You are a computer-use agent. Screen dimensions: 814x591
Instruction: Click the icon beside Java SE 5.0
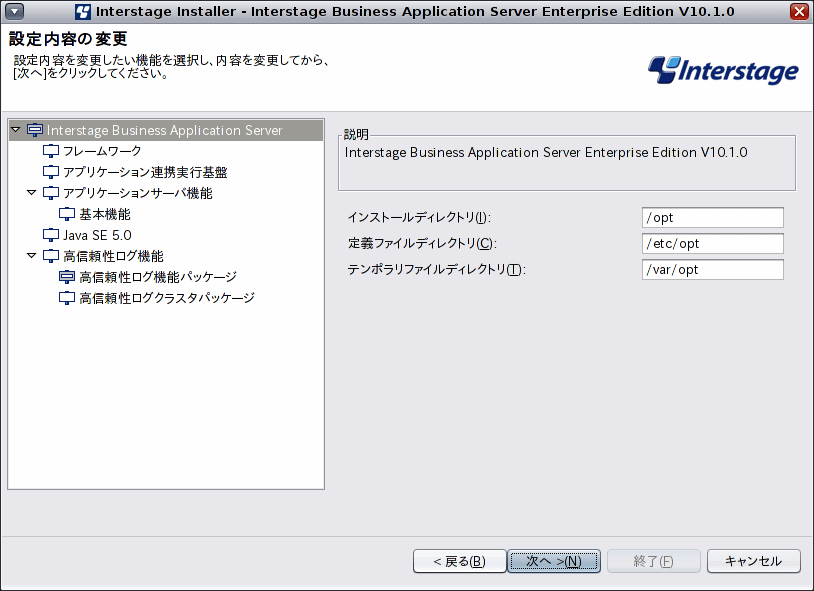pyautogui.click(x=51, y=235)
